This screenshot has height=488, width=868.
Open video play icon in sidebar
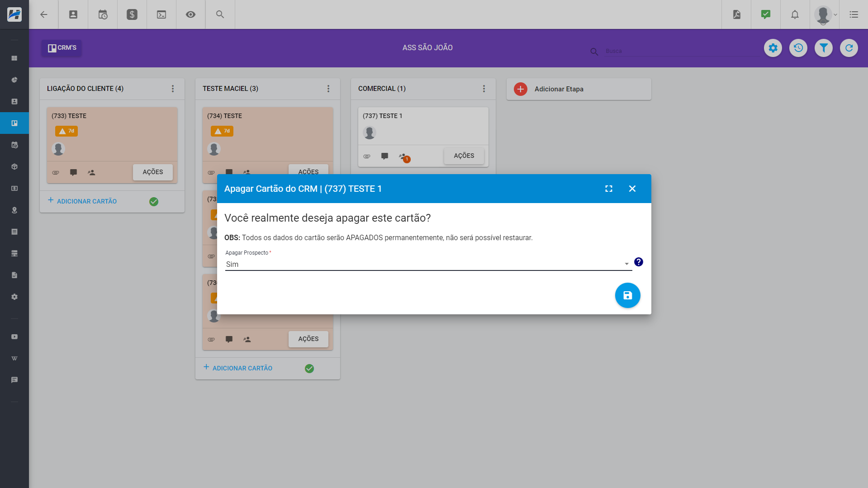point(14,337)
